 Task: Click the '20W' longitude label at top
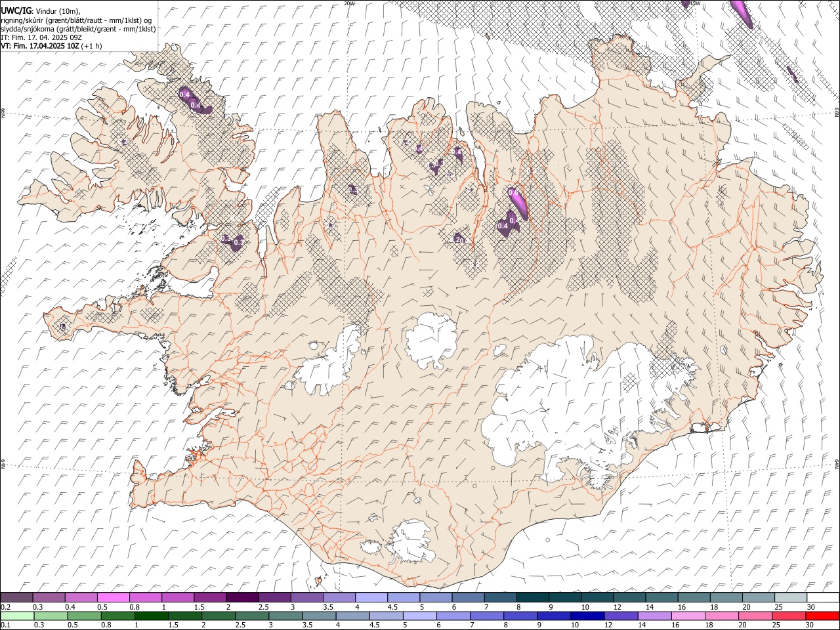pos(349,3)
